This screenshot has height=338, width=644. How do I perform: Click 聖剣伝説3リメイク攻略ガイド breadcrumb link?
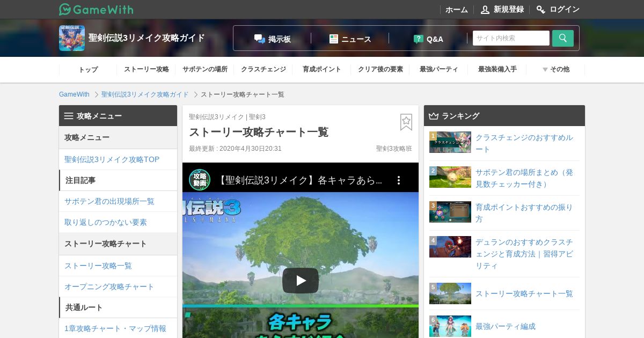[145, 94]
